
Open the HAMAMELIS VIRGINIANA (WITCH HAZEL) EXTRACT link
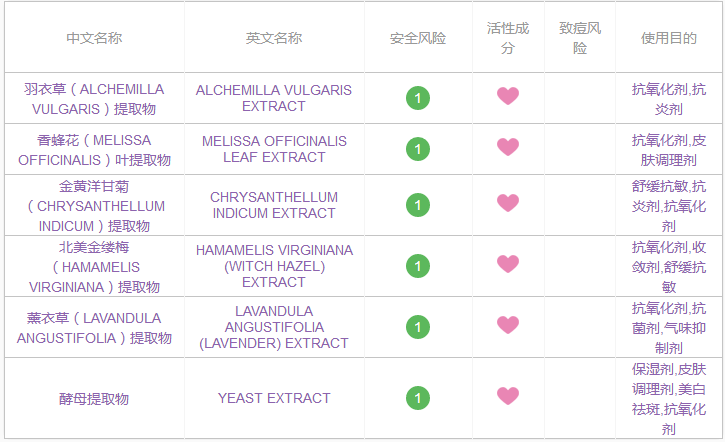point(274,266)
